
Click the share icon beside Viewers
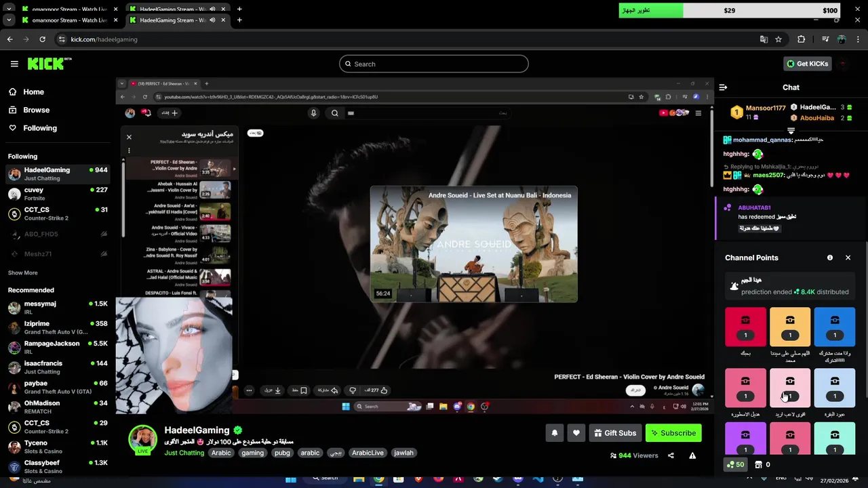click(x=671, y=455)
